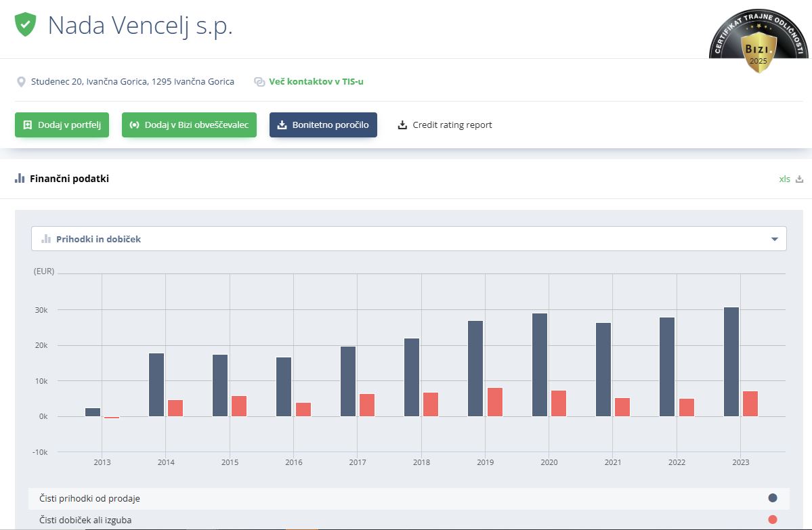Screen dimensions: 812x530
Task: Click the dark blue legend color dot
Action: [773, 498]
